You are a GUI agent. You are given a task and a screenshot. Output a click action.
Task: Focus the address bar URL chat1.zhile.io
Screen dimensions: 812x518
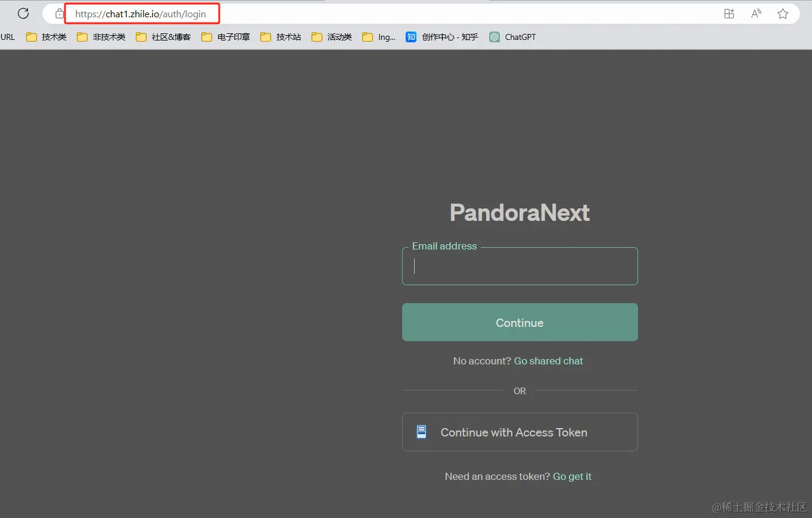point(141,14)
